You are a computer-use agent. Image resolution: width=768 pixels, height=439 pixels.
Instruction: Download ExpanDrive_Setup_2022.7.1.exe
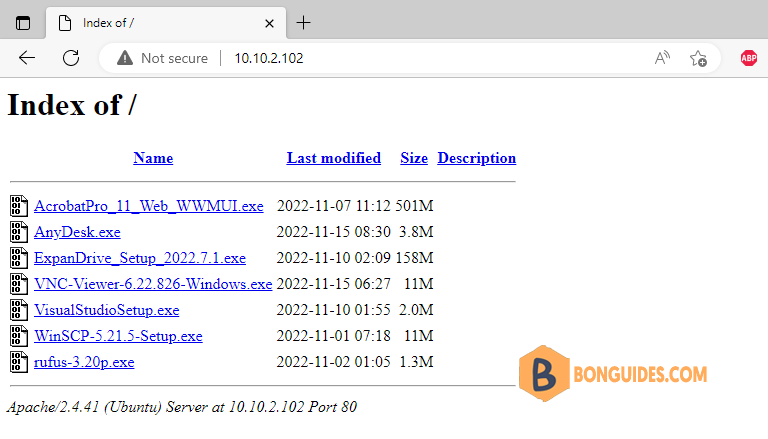(x=140, y=258)
